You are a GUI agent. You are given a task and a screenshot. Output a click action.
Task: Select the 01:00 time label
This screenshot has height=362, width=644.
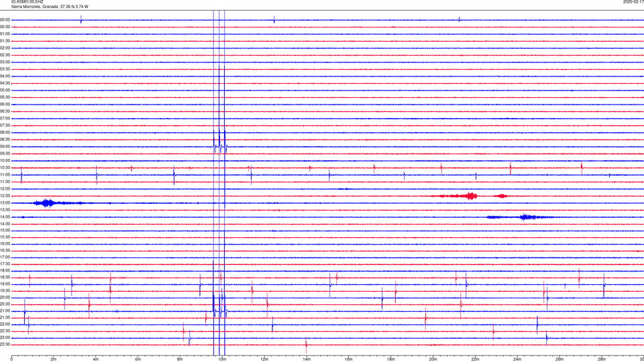coord(5,34)
